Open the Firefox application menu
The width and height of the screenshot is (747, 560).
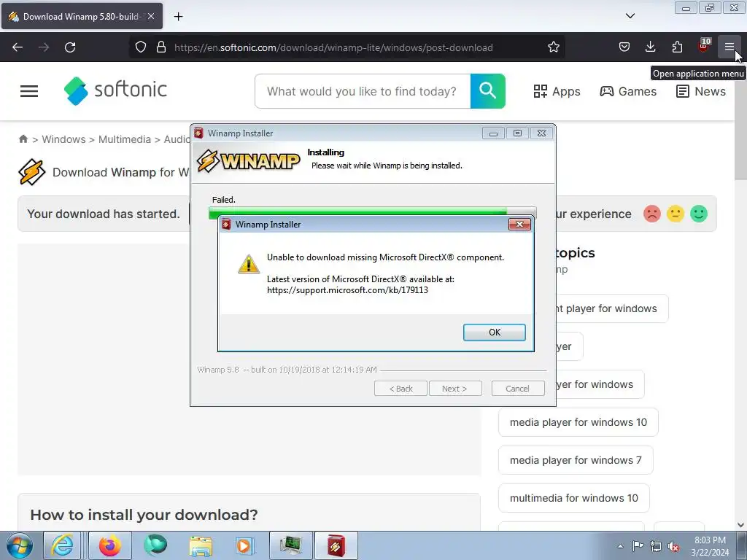click(729, 47)
